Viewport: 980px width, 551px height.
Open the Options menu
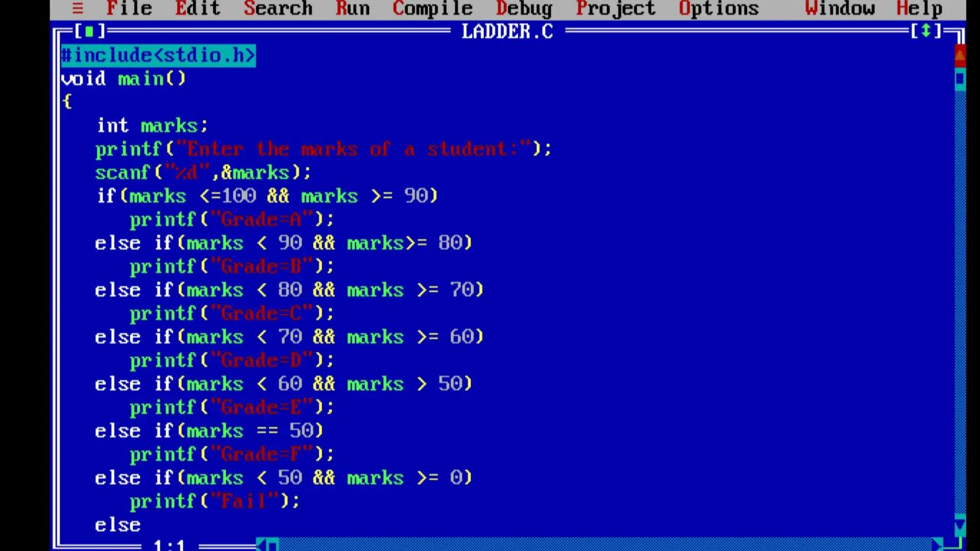tap(719, 9)
